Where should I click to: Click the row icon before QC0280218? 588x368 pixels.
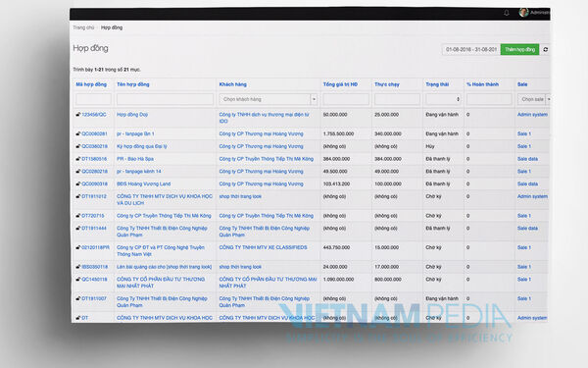tap(78, 171)
